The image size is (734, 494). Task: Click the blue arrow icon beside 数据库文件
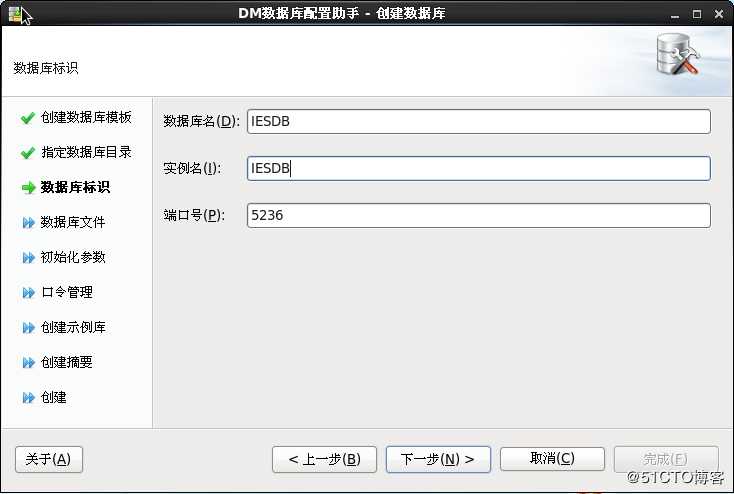point(27,223)
